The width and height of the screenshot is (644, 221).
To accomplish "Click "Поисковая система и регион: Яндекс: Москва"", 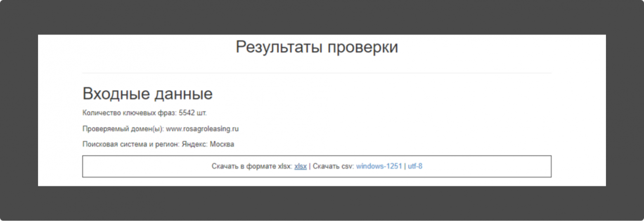I will point(158,144).
